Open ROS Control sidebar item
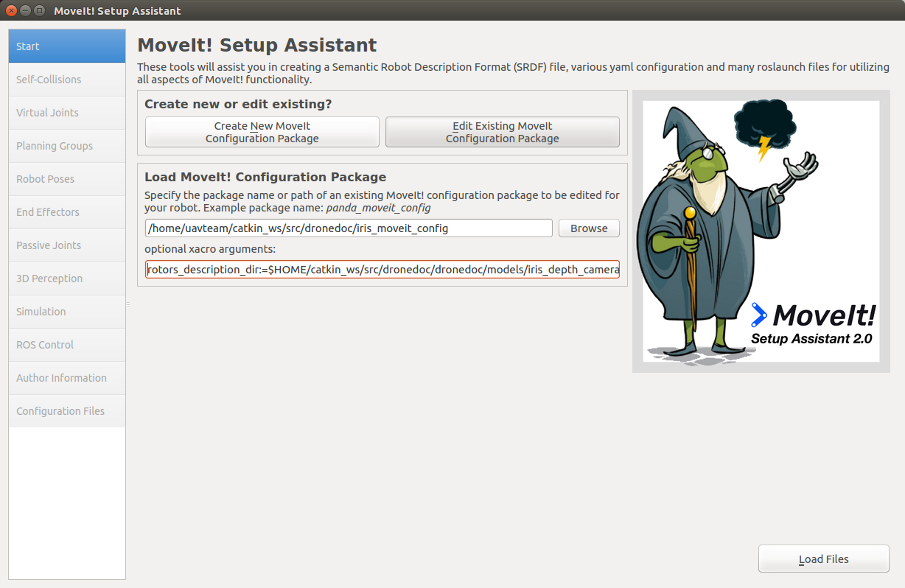Image resolution: width=905 pixels, height=588 pixels. pyautogui.click(x=67, y=345)
